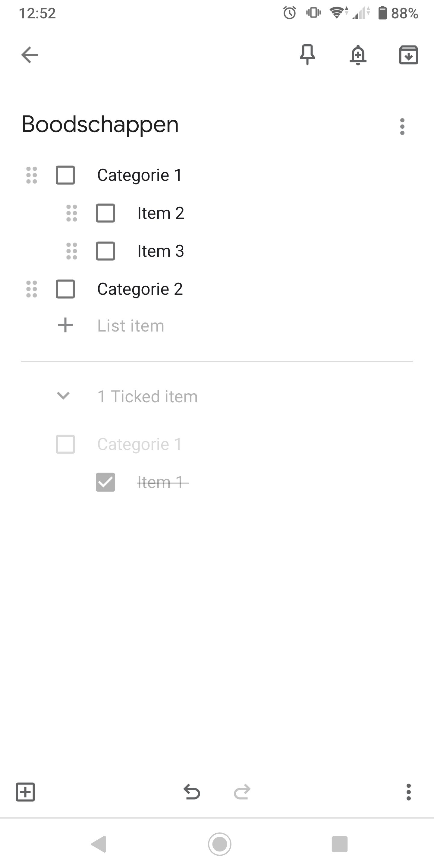The image size is (434, 868).
Task: Undo the last change
Action: pyautogui.click(x=192, y=792)
